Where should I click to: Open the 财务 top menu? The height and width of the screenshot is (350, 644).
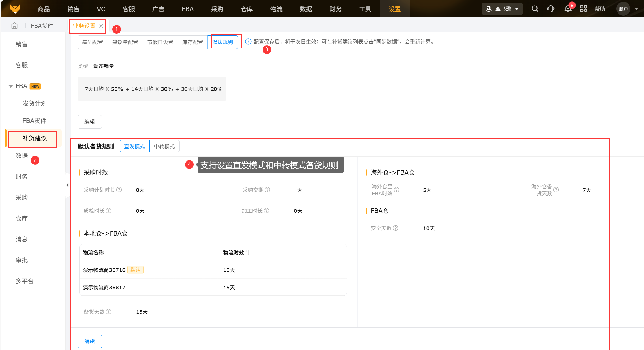coord(335,9)
